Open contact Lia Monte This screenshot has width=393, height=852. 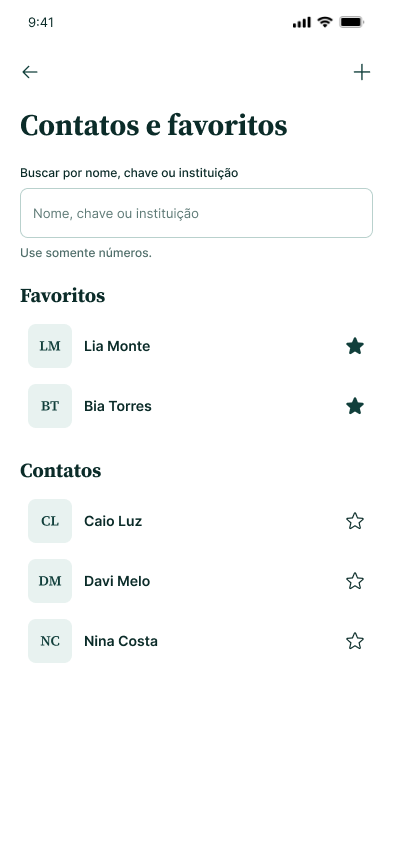pos(196,346)
